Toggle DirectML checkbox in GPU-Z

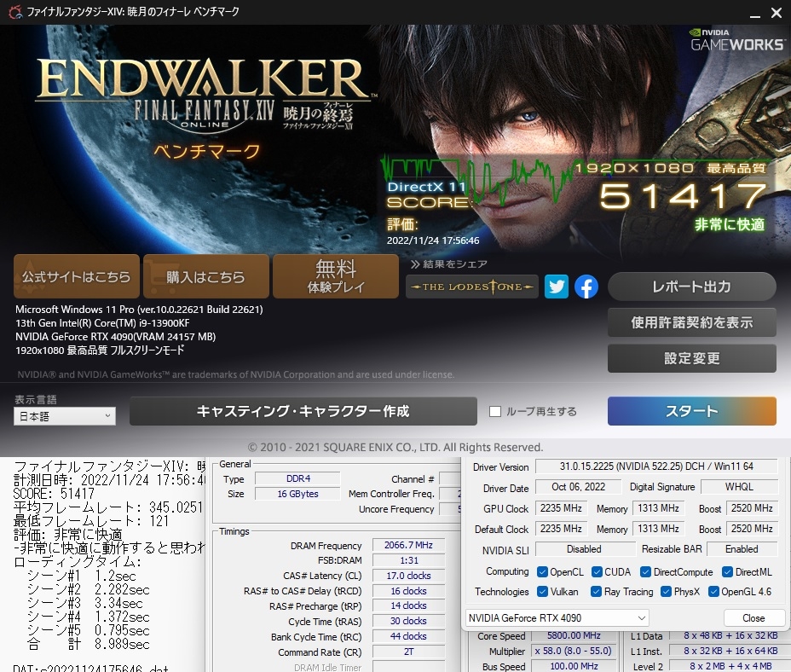coord(727,572)
